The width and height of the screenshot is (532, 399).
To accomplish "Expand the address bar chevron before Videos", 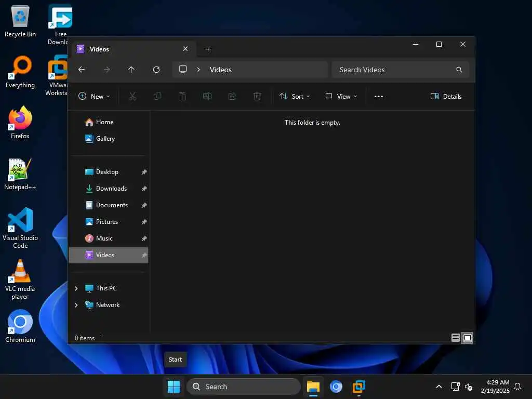I will [x=198, y=70].
